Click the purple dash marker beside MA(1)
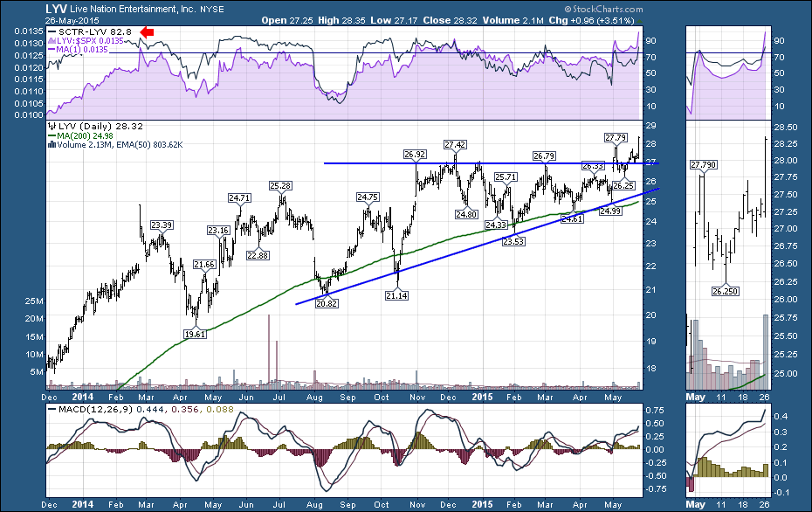This screenshot has width=812, height=512. pos(52,49)
